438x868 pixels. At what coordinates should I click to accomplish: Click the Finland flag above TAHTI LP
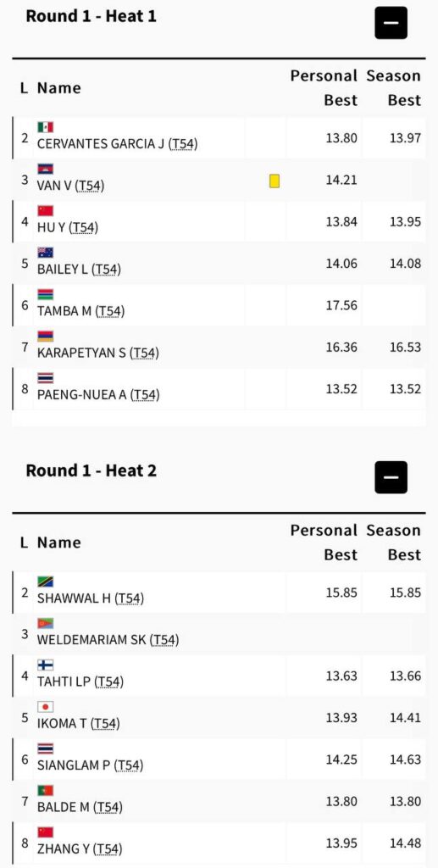46,665
